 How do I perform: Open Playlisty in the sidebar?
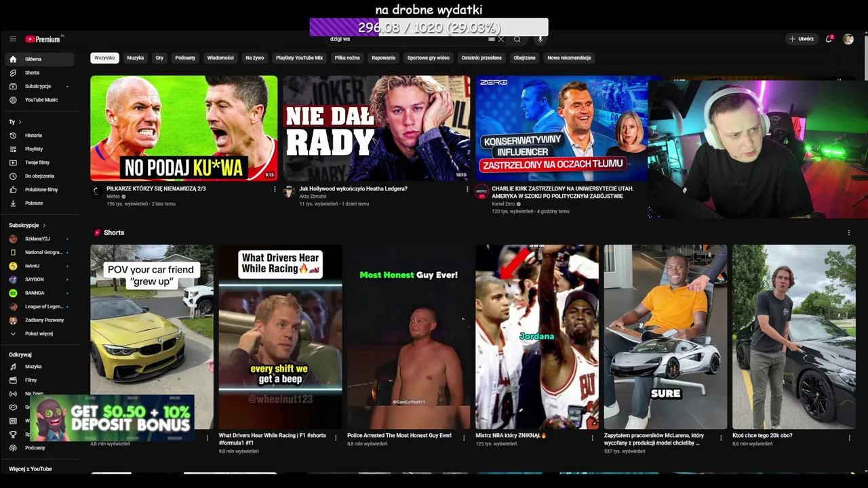(39, 149)
